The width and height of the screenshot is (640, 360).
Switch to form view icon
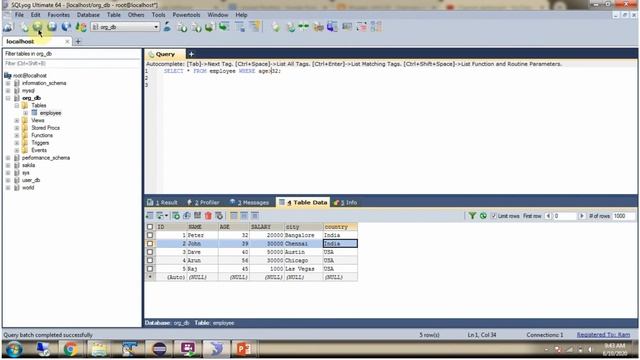244,216
